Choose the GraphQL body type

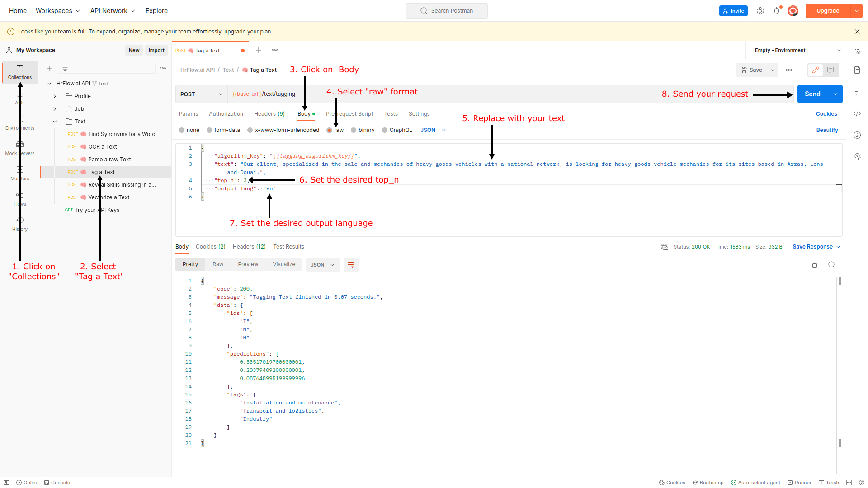click(385, 130)
